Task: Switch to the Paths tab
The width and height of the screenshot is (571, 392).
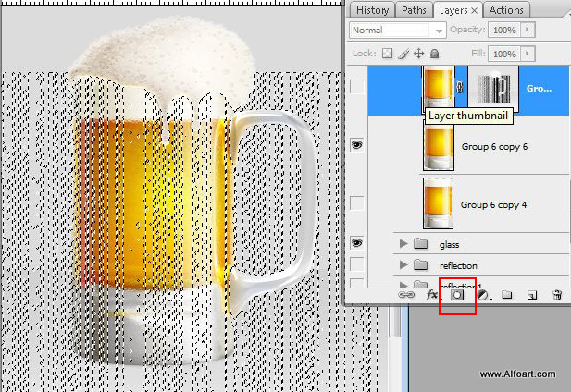Action: [414, 10]
